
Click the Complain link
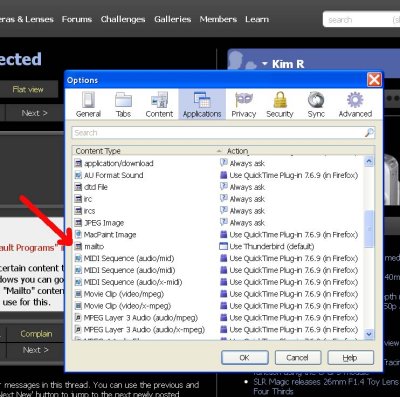point(36,334)
